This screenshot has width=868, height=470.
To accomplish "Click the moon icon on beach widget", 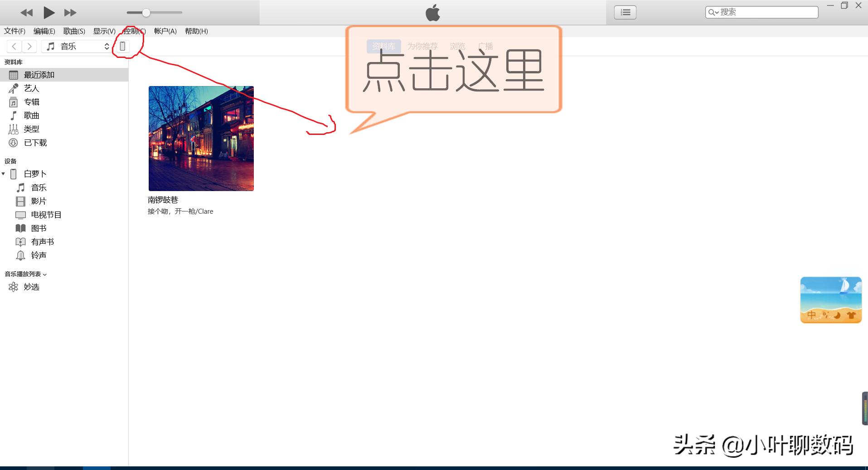I will click(837, 315).
